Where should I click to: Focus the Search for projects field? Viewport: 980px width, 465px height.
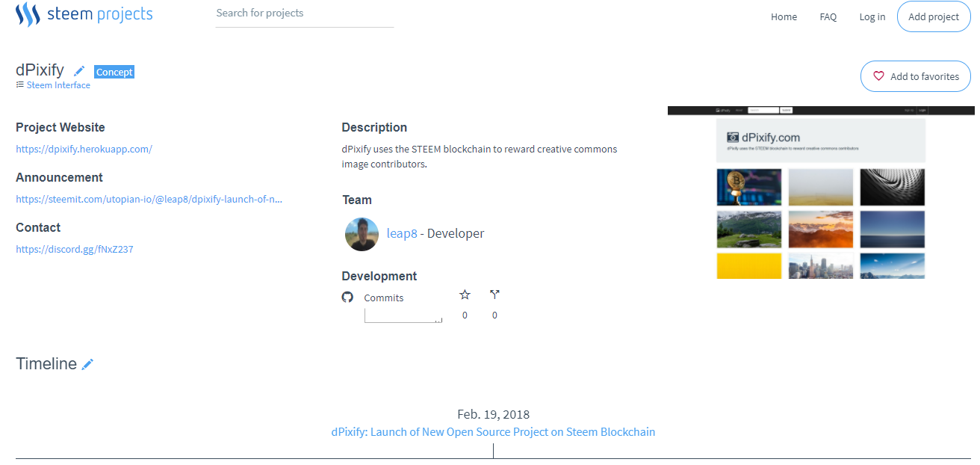click(304, 13)
